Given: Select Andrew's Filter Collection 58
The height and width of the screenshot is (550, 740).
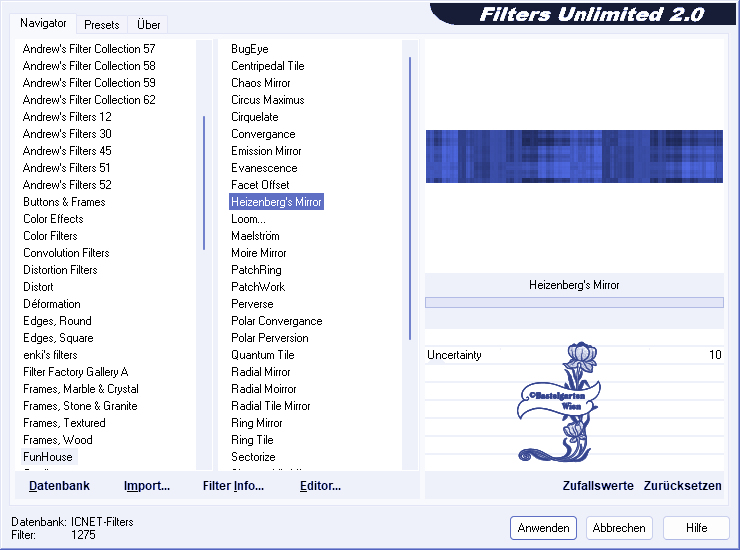Looking at the screenshot, I should (89, 66).
